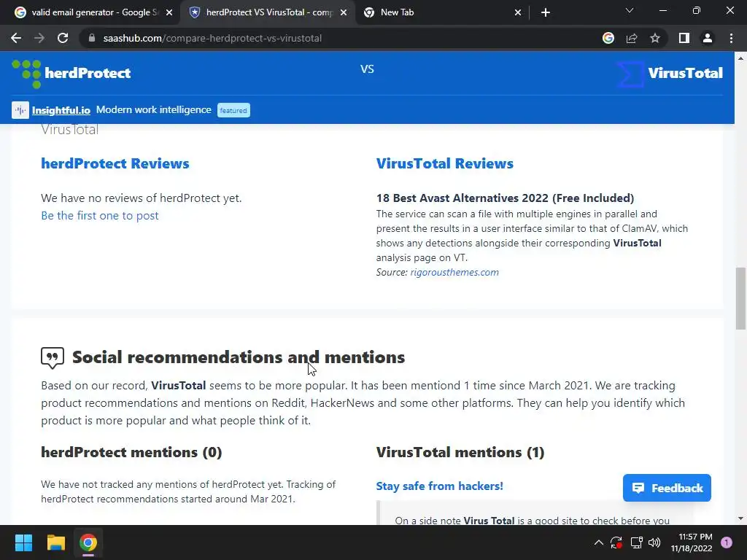Click herdProtect mentions (0) heading
747x560 pixels.
tap(131, 452)
